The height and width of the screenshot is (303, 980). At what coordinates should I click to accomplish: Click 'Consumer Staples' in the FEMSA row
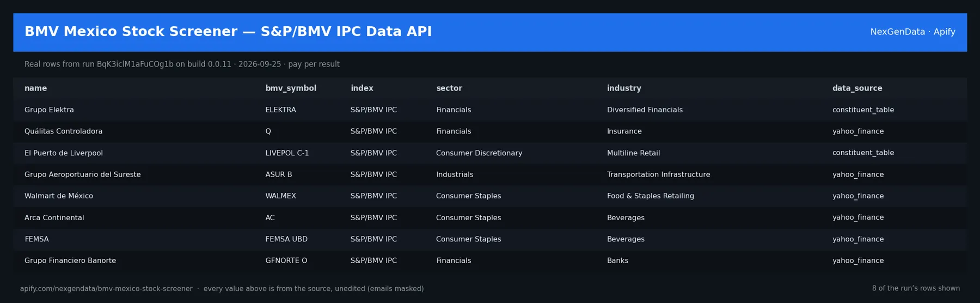pos(468,239)
